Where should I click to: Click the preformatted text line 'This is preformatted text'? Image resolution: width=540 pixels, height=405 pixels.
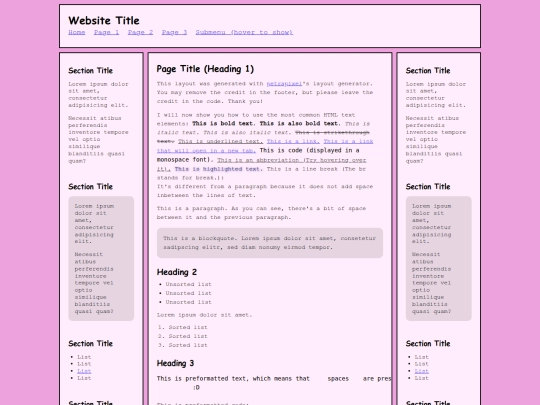[x=274, y=378]
